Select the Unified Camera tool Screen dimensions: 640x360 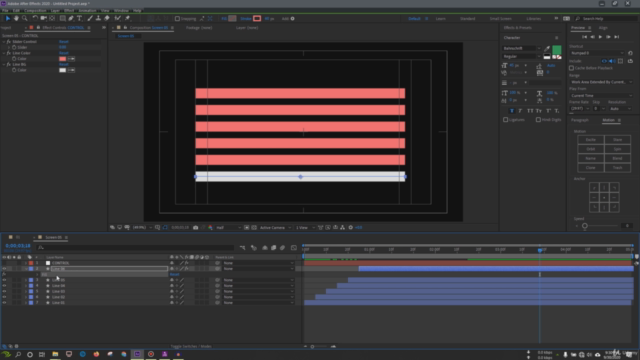(x=43, y=18)
